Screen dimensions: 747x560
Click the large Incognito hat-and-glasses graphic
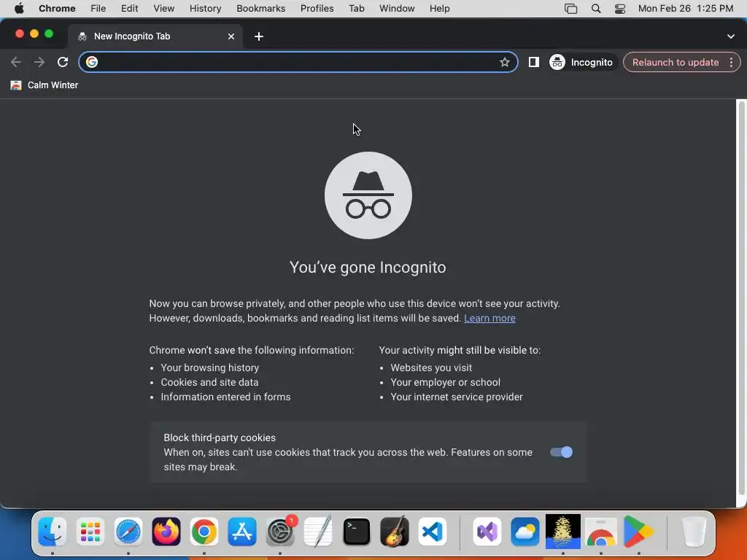[x=368, y=195]
